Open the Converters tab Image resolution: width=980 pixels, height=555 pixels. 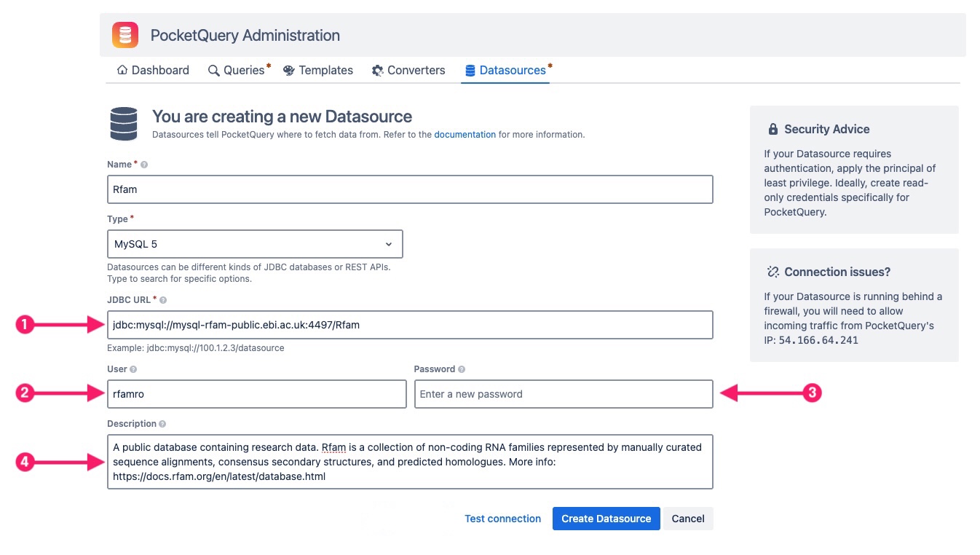pyautogui.click(x=408, y=70)
